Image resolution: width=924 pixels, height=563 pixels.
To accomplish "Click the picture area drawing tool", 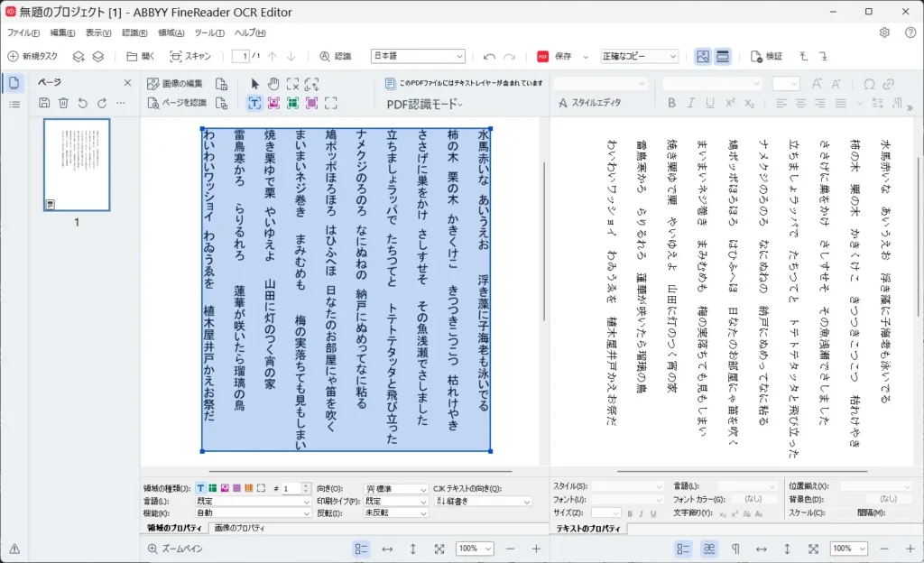I will pyautogui.click(x=273, y=103).
